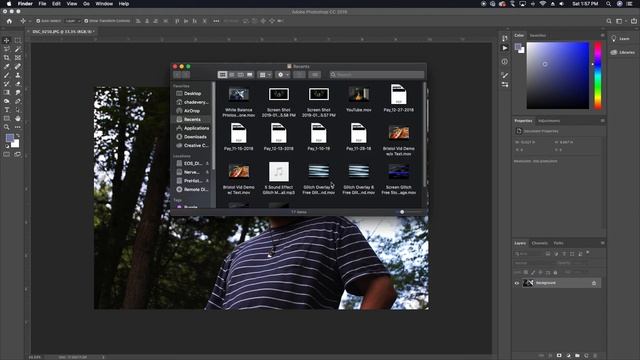Screen dimensions: 640x360
Task: Switch Finder to icon view
Action: pos(222,75)
